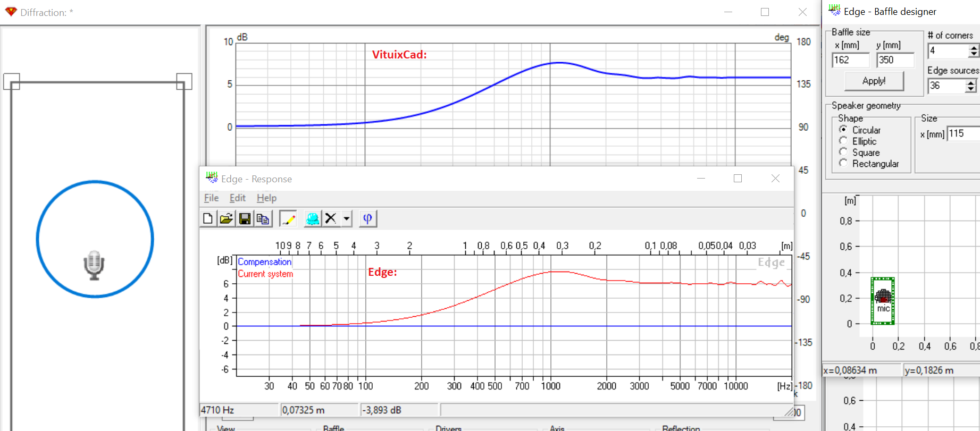Open the Help menu in Edge Response
Screen dimensions: 980x431
pos(266,198)
